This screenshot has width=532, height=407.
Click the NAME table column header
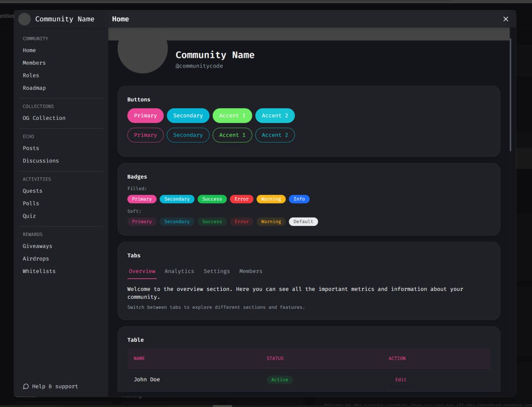pyautogui.click(x=139, y=358)
